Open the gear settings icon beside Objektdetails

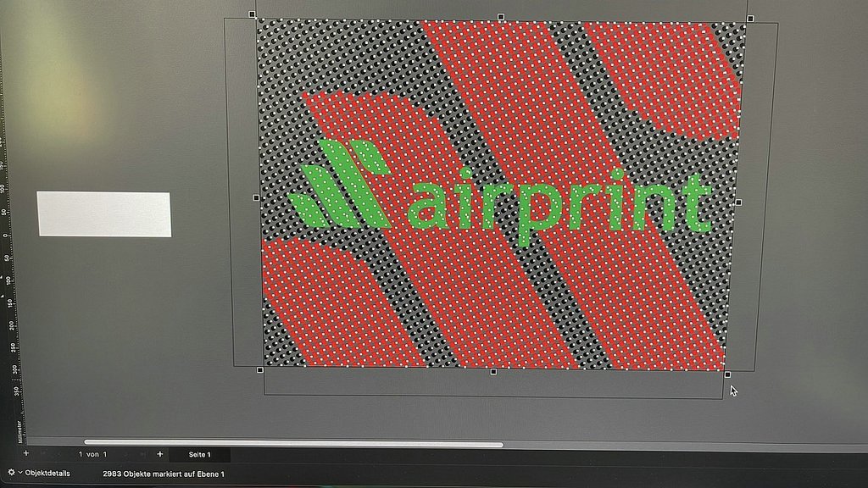click(11, 474)
